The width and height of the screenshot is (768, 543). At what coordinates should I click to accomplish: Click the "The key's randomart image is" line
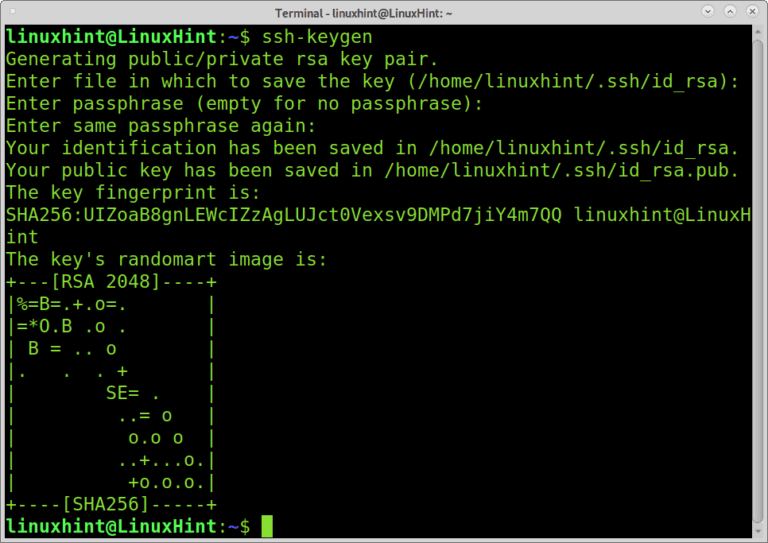[166, 259]
